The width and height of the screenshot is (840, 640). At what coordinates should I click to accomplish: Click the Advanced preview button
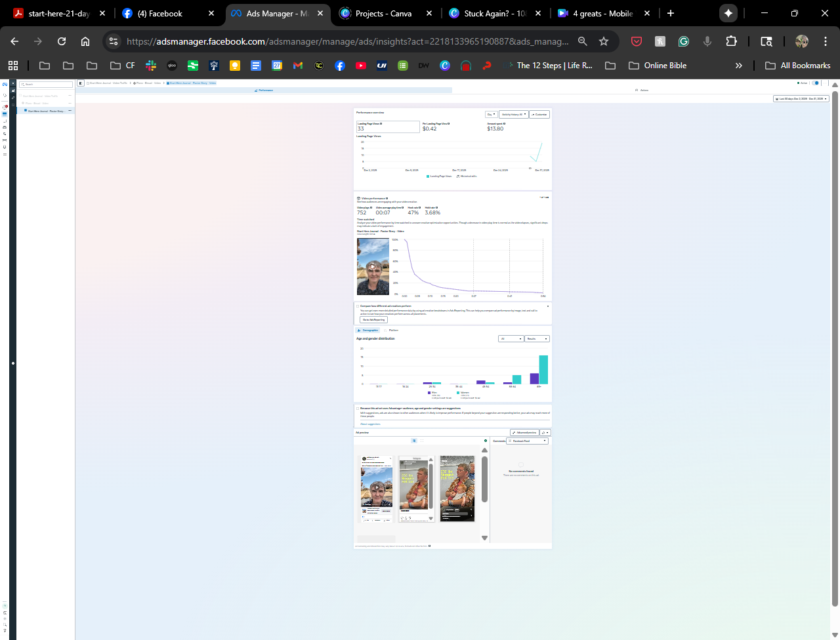(x=524, y=433)
